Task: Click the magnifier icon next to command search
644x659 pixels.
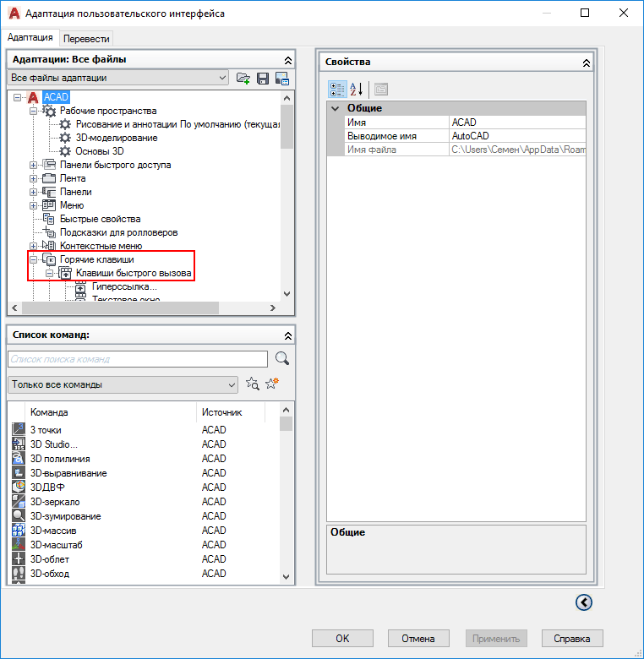Action: tap(281, 359)
